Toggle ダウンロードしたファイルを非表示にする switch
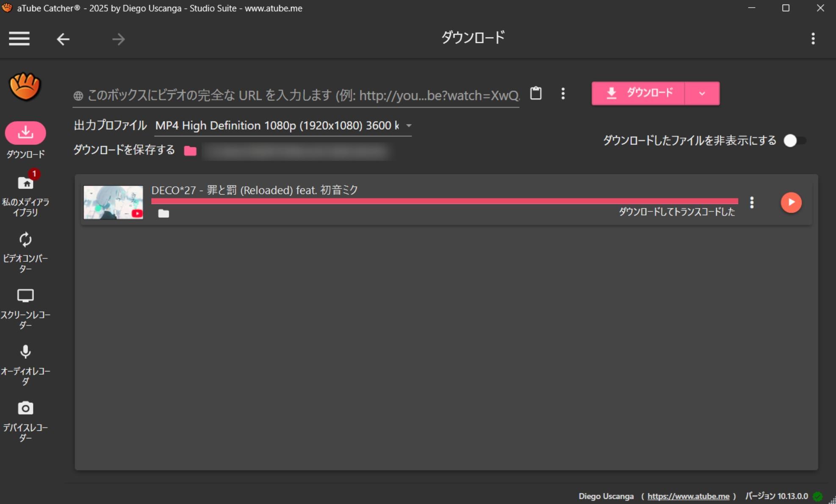Image resolution: width=836 pixels, height=504 pixels. [794, 141]
